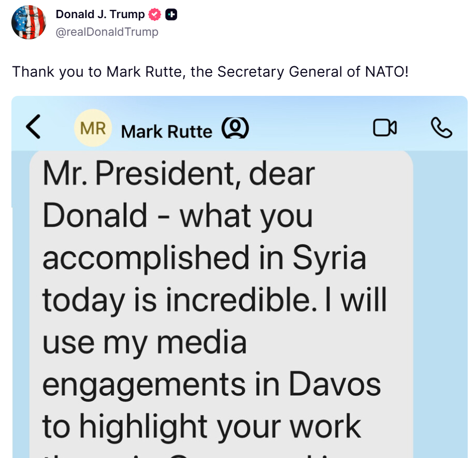Viewport: 476px width, 458px height.
Task: Tap the back chevron in chat header
Action: pyautogui.click(x=33, y=127)
